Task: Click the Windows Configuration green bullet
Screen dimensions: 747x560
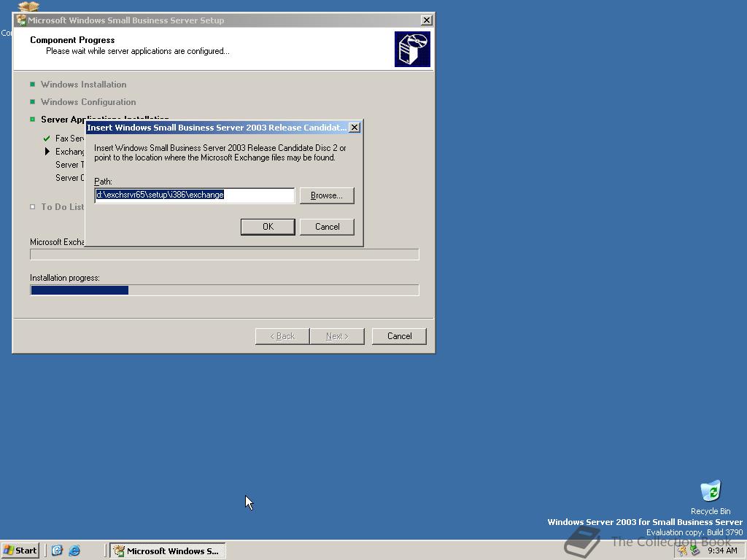Action: pyautogui.click(x=32, y=101)
